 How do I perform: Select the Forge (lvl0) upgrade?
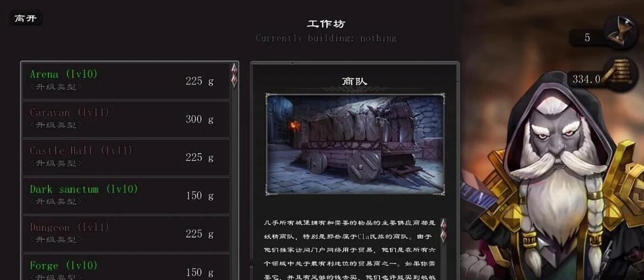click(x=126, y=267)
